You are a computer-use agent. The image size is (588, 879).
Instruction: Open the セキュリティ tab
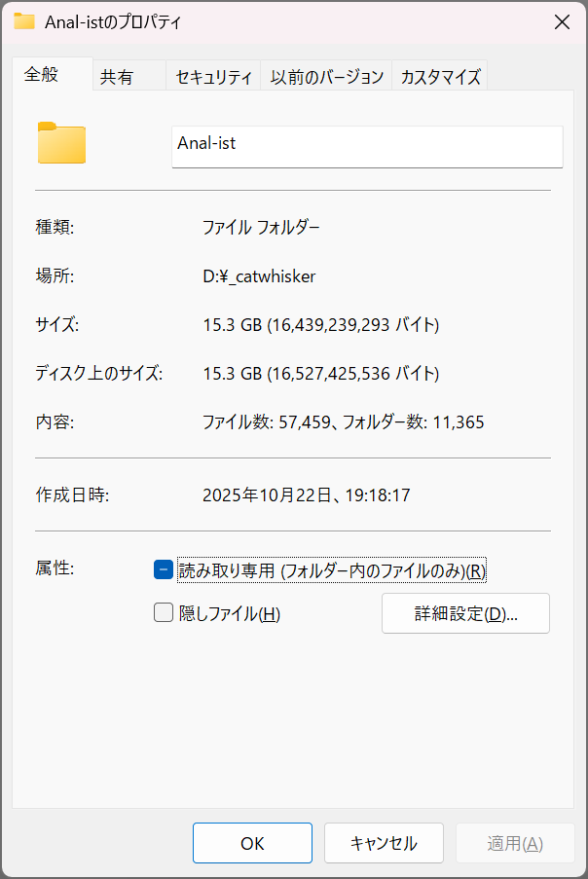pyautogui.click(x=213, y=76)
